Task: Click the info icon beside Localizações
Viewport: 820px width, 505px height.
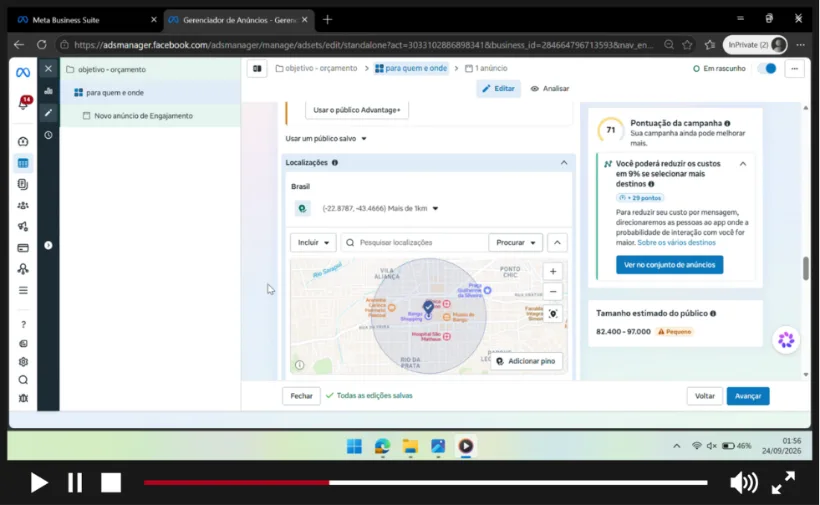Action: coord(335,163)
